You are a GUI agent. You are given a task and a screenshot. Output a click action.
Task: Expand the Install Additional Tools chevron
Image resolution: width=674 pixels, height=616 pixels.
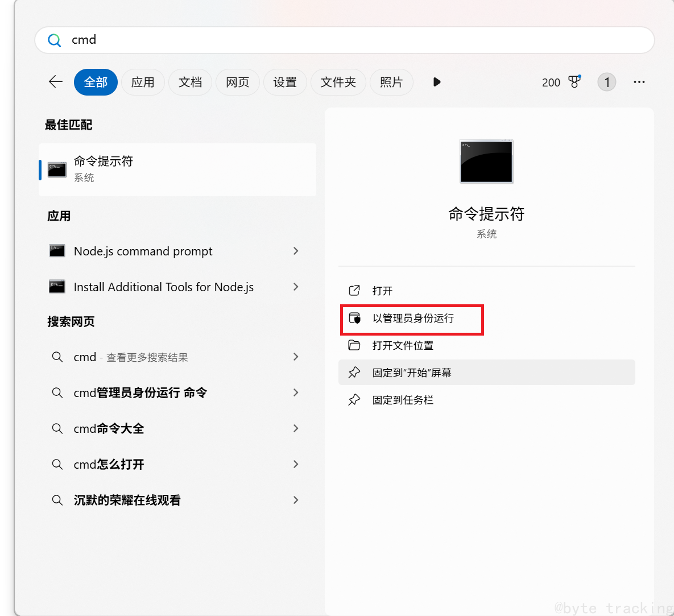point(296,287)
